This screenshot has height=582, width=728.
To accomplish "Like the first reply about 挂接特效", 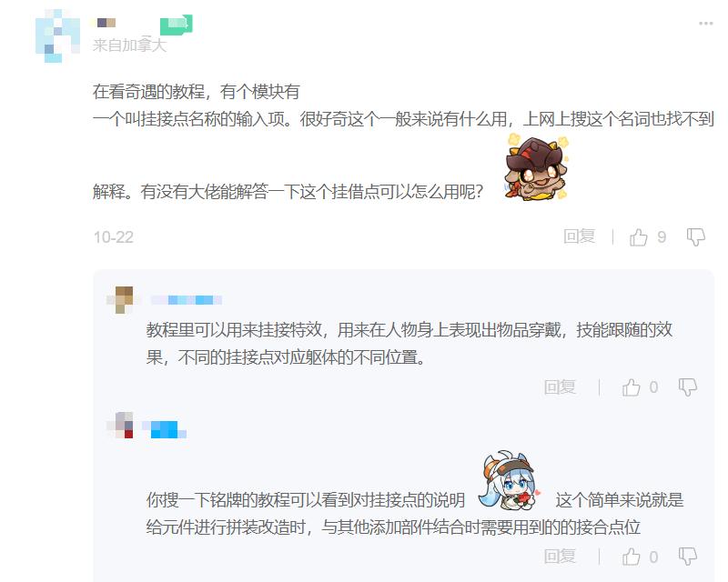I will point(631,387).
